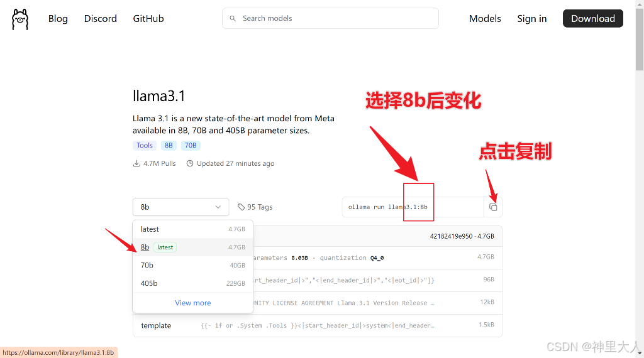This screenshot has width=644, height=358.
Task: Open the Discord link
Action: click(100, 18)
